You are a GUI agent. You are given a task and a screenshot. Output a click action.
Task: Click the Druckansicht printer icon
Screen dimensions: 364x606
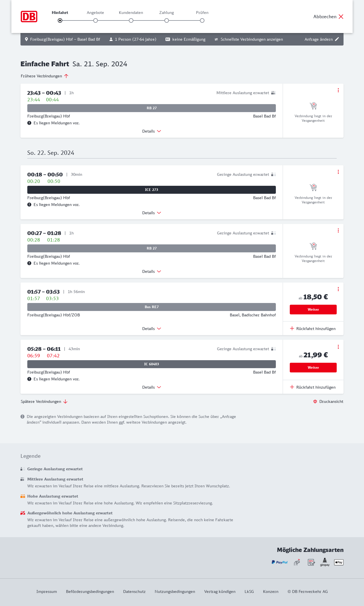click(x=315, y=401)
